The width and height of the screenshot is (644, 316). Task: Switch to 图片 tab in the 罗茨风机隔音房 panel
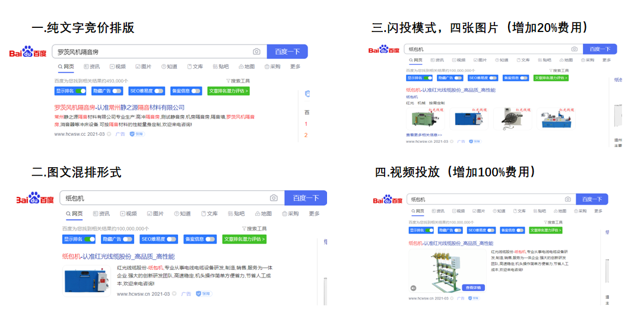[x=143, y=67]
